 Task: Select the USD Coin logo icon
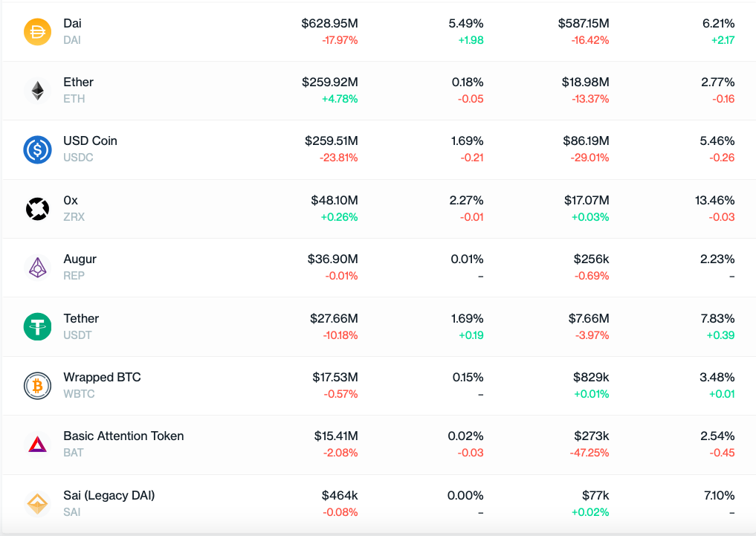38,149
